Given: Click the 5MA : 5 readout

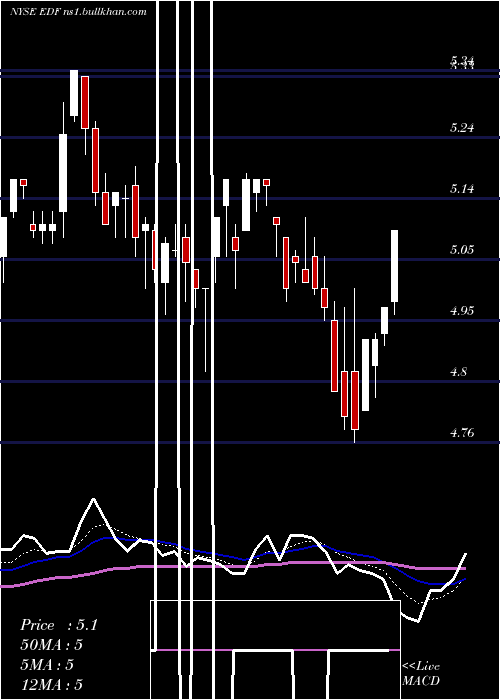Looking at the screenshot, I should pos(46,665).
